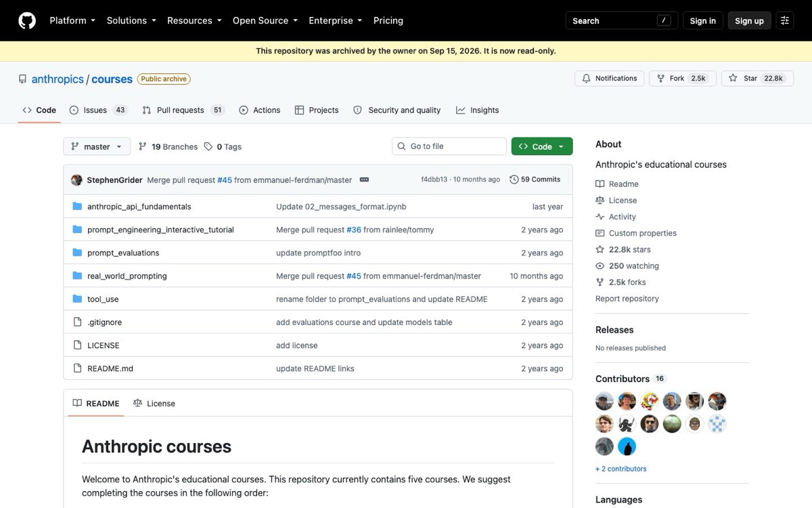Expand the Resources menu
Viewport: 812px width, 508px height.
tap(194, 20)
